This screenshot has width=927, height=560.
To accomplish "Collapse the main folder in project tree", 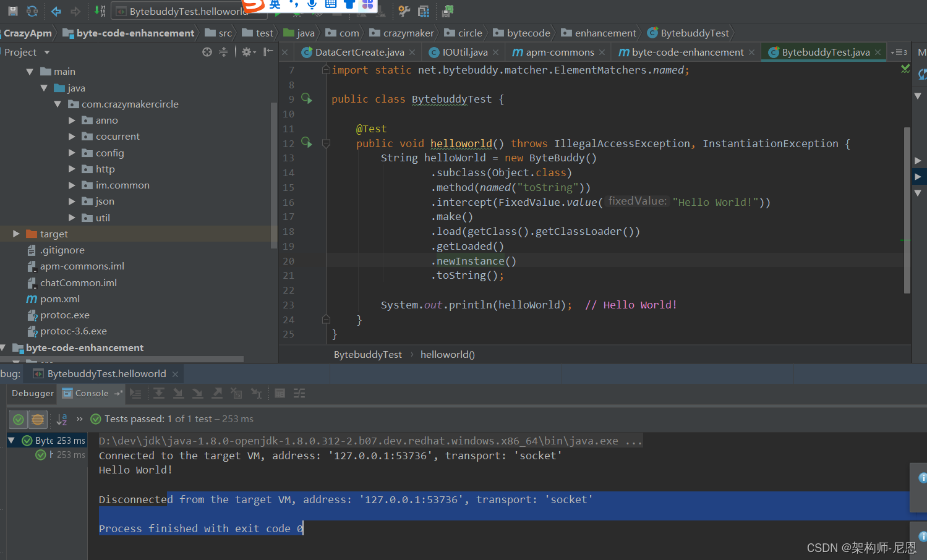I will (x=30, y=72).
